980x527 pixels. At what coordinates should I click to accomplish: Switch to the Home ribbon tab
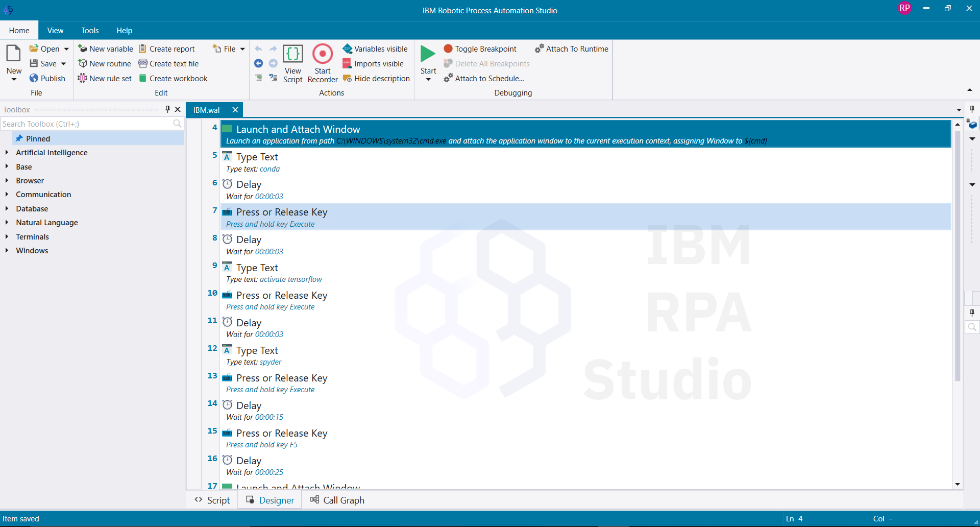tap(19, 30)
